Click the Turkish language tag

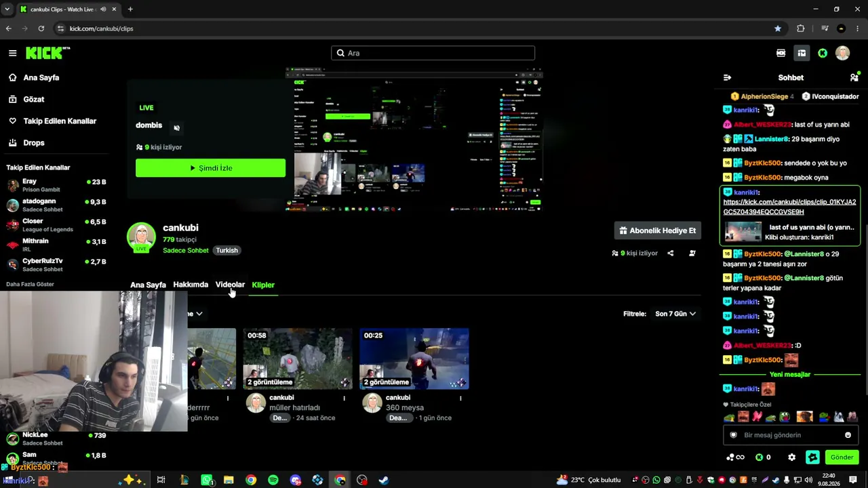(226, 250)
